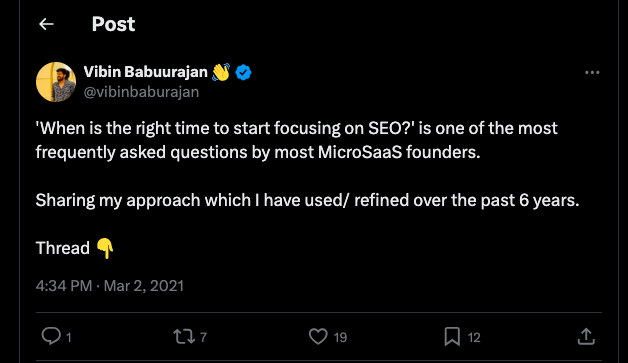The height and width of the screenshot is (363, 628).
Task: Click the 4:34 PM · Mar 2, 2021 timestamp
Action: (110, 286)
